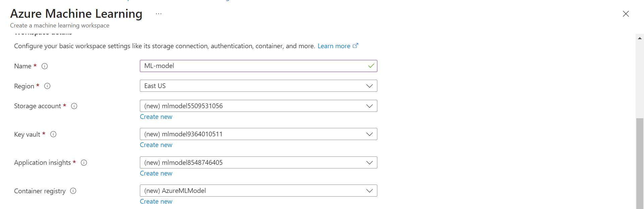This screenshot has height=209, width=644.
Task: Click the green validation checkmark in Name
Action: [371, 66]
